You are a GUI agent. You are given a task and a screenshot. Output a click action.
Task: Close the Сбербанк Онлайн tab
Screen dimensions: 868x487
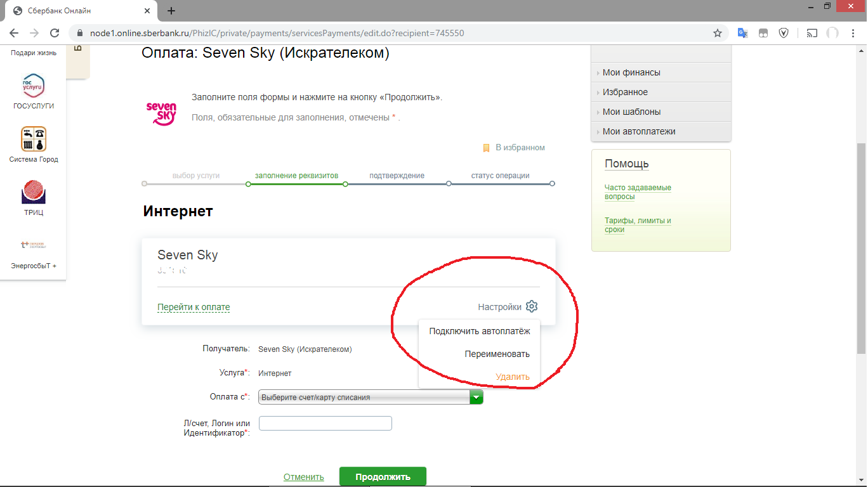(147, 11)
